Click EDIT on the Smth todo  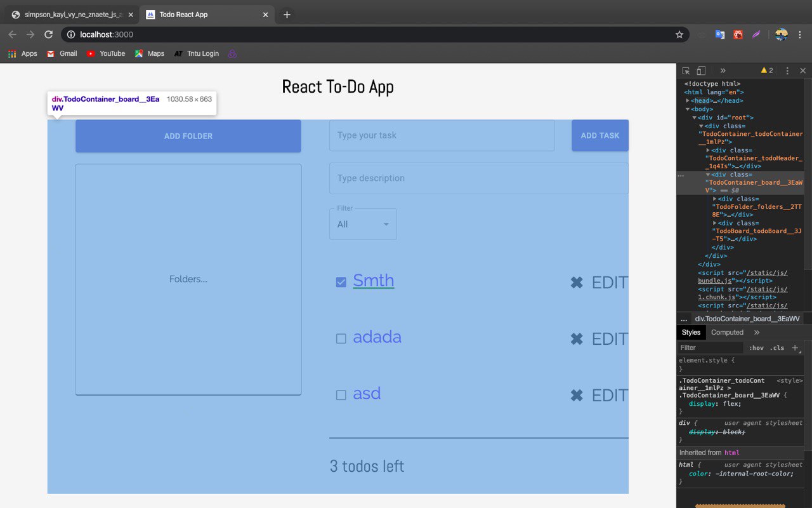tap(610, 283)
